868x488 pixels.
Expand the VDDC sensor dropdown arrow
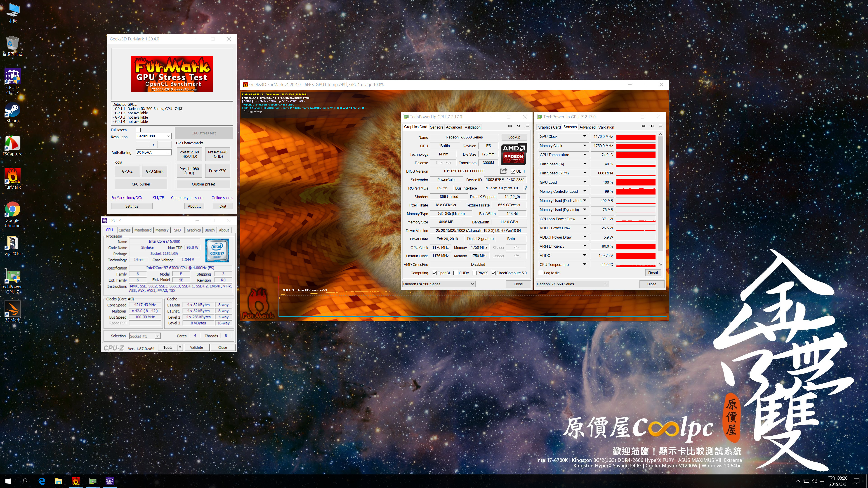585,255
